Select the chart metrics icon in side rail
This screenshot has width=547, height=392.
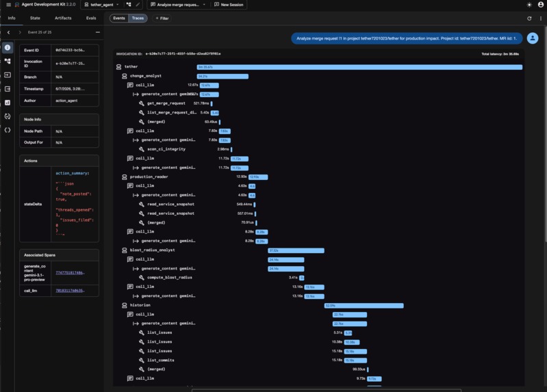click(8, 103)
